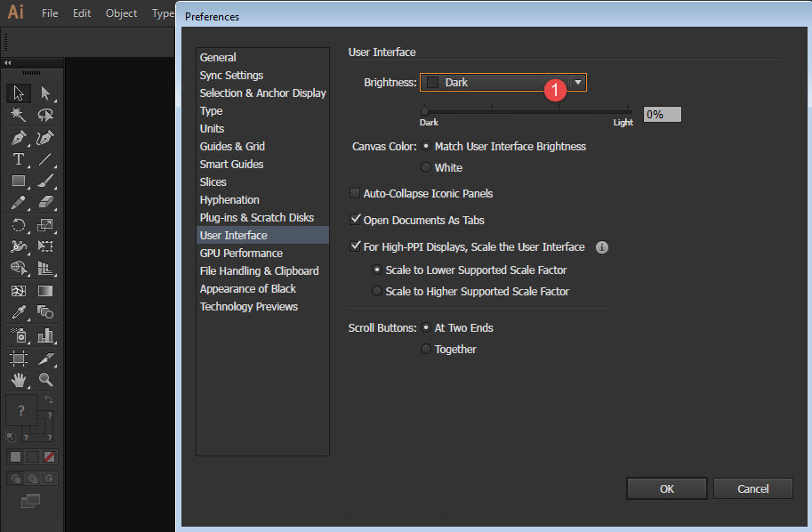
Task: Click the None (red slash) color button
Action: (49, 457)
